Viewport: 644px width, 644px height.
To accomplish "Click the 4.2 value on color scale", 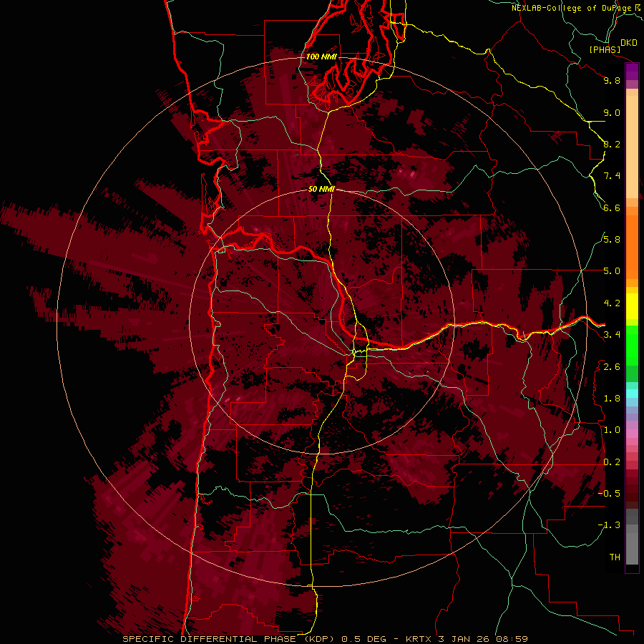I will (x=612, y=303).
